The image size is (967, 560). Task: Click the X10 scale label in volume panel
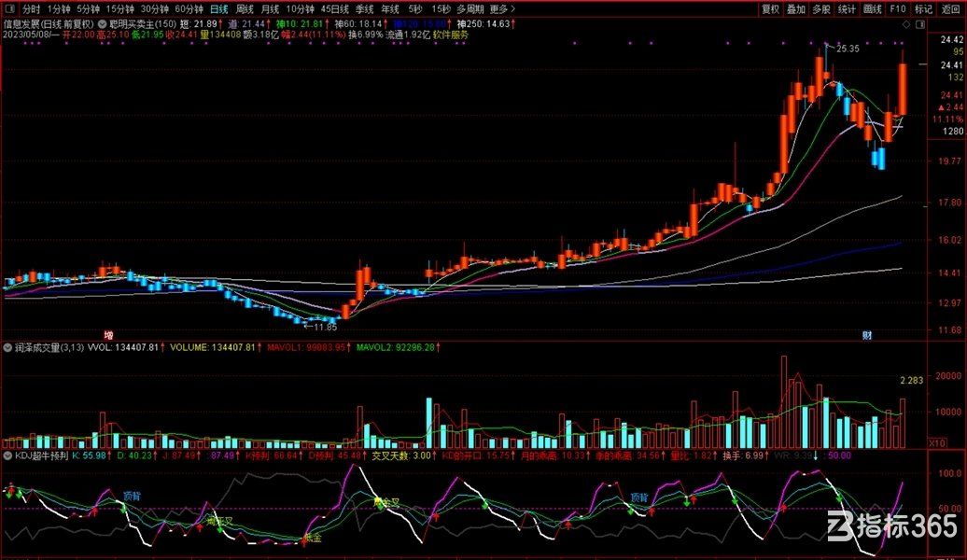pos(937,442)
